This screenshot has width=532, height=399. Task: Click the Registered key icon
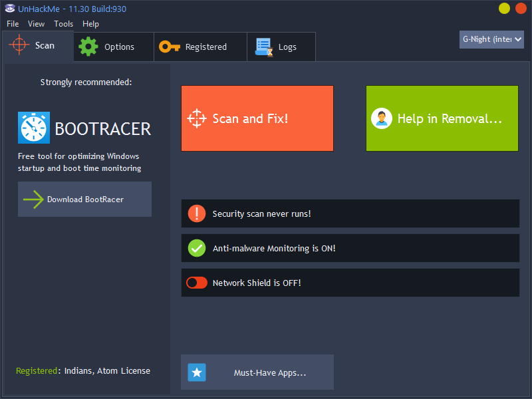pos(170,47)
